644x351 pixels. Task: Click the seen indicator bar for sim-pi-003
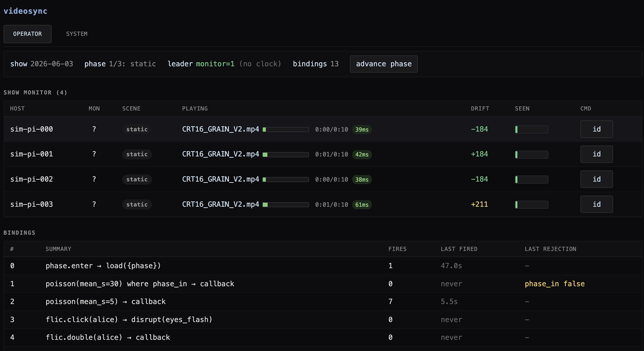531,205
